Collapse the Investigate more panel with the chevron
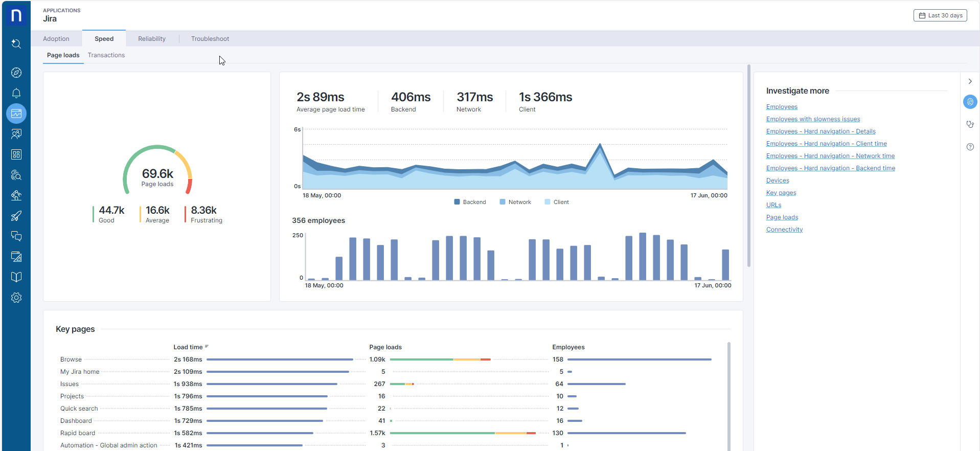This screenshot has height=451, width=980. (970, 81)
